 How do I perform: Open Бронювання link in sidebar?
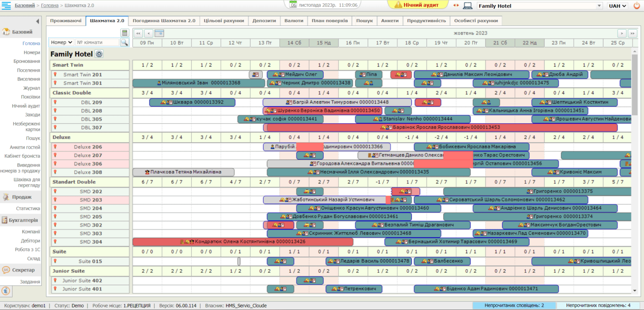click(27, 61)
